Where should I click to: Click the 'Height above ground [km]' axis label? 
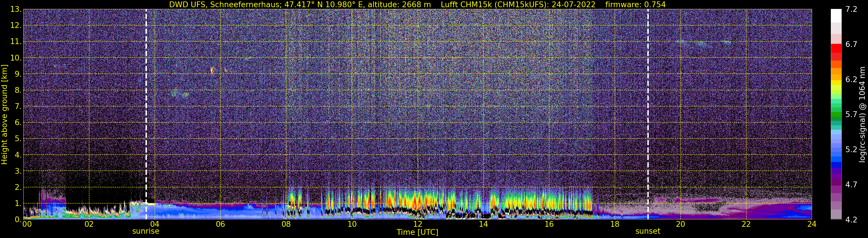pyautogui.click(x=4, y=114)
